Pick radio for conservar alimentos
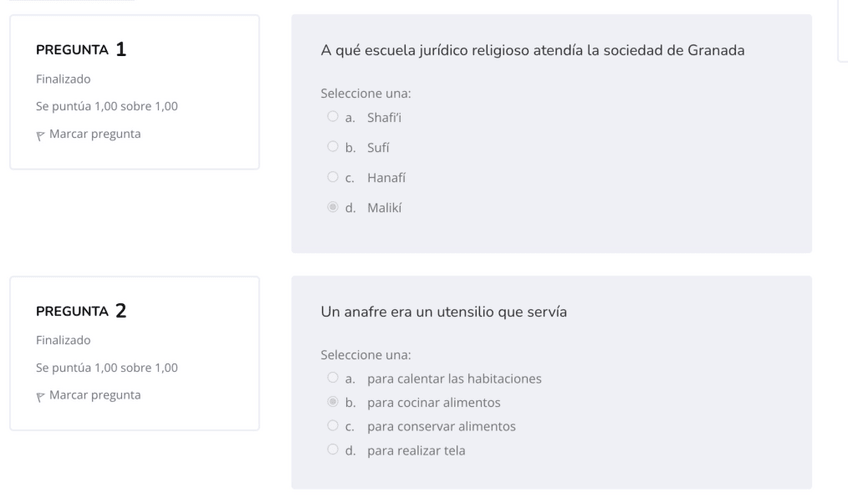Screen dimensions: 848x498 tap(333, 426)
